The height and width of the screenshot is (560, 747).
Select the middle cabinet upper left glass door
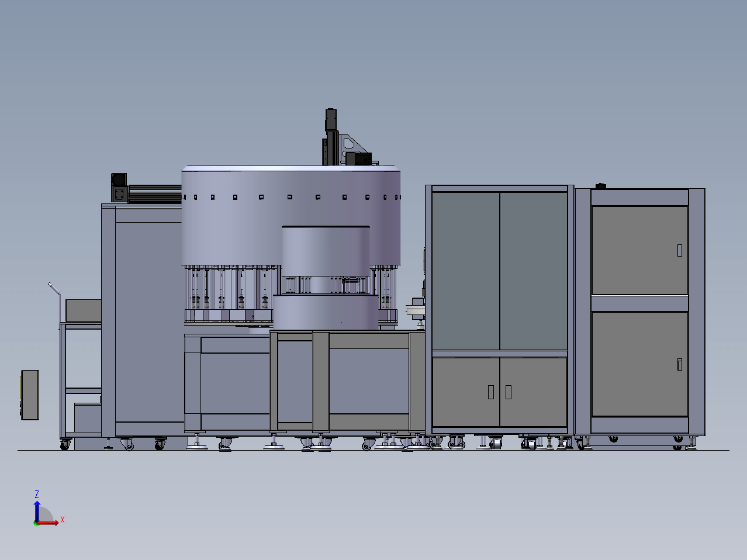[466, 271]
